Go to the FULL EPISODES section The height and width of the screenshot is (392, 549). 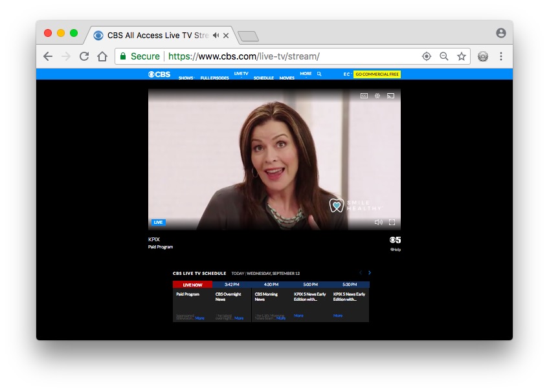click(x=215, y=78)
